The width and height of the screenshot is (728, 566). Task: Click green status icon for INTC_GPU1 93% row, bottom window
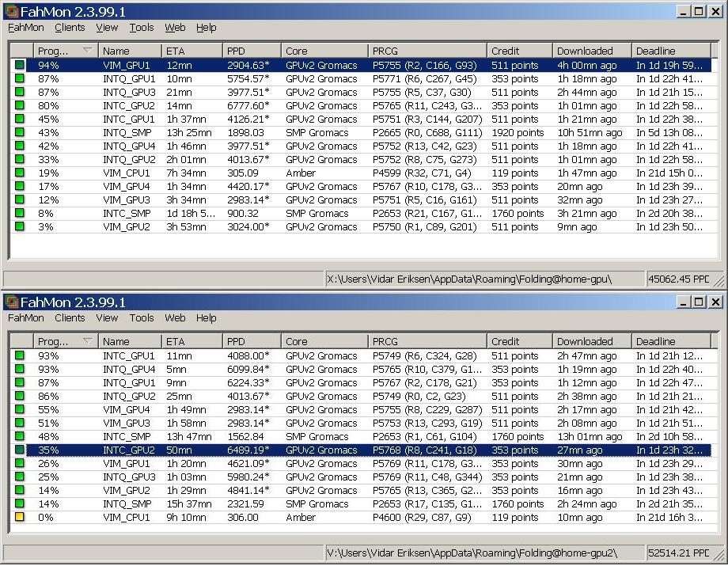20,355
